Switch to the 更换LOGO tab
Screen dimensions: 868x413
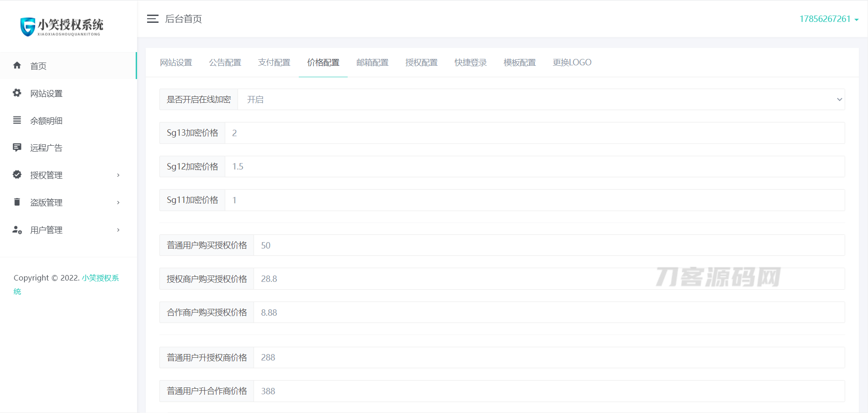(x=572, y=63)
